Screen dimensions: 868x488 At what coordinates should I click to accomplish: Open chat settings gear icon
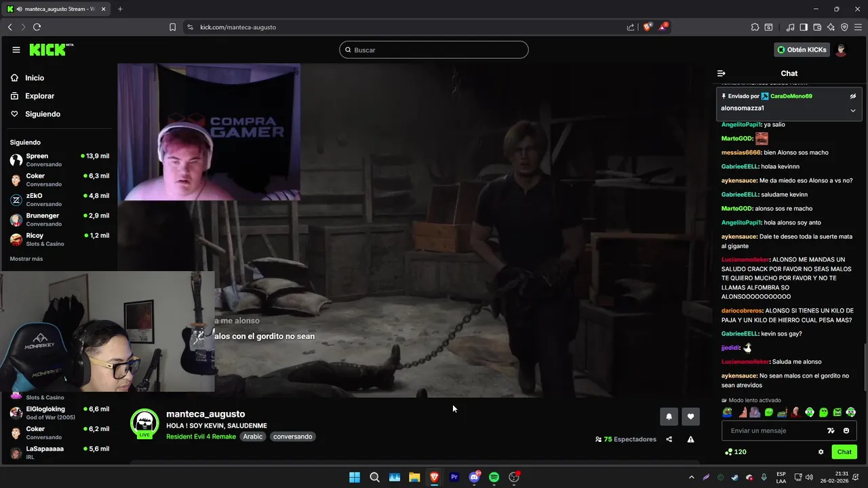[821, 452]
